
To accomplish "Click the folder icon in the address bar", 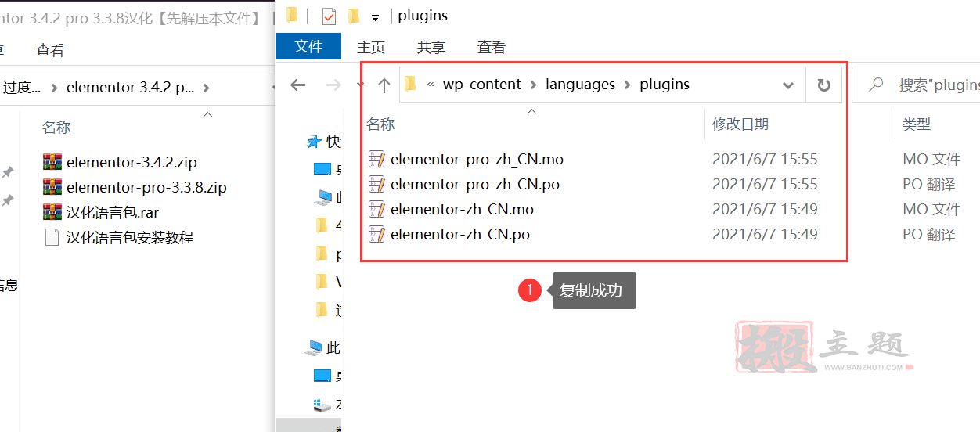I will pyautogui.click(x=410, y=85).
